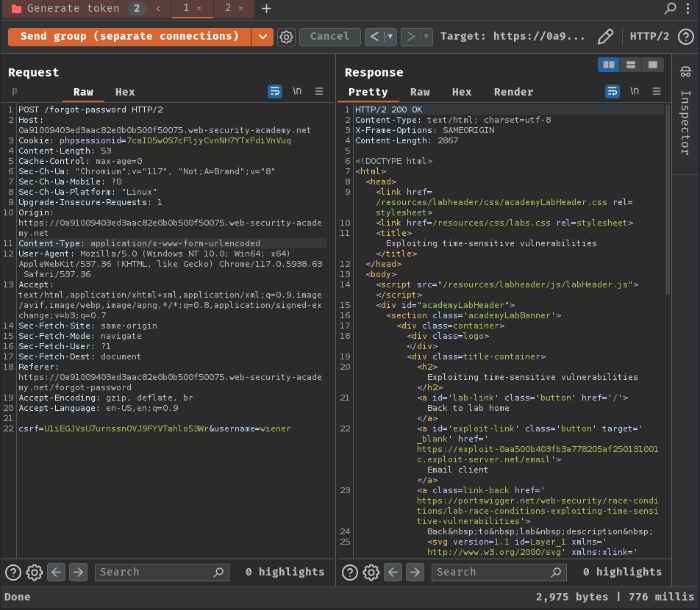The height and width of the screenshot is (610, 700).
Task: Open response search help icon
Action: 350,572
